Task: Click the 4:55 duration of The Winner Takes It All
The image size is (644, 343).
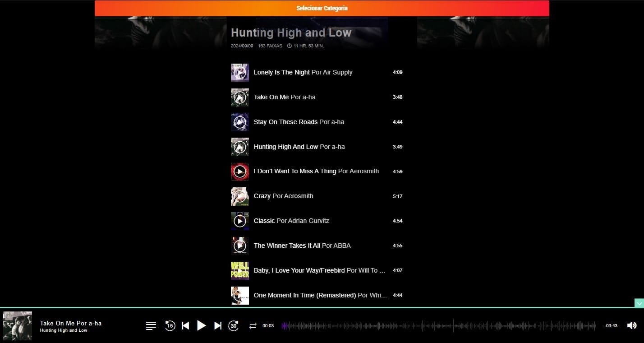Action: pos(397,246)
